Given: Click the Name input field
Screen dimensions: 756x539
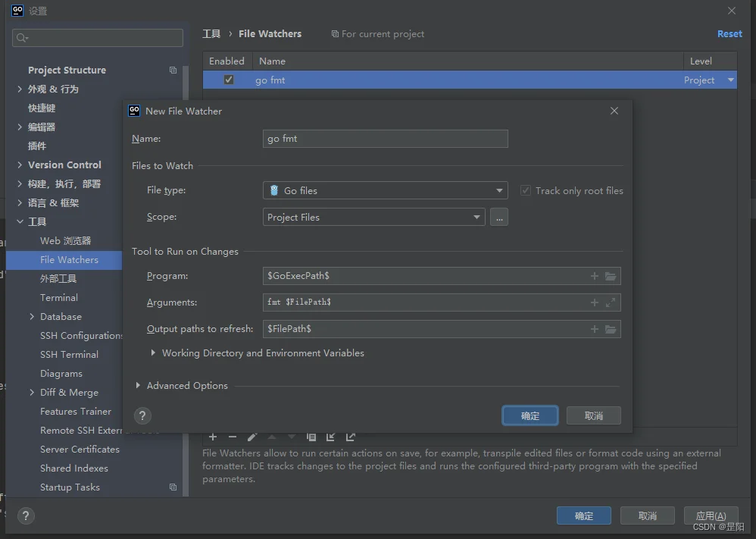Looking at the screenshot, I should pos(386,139).
